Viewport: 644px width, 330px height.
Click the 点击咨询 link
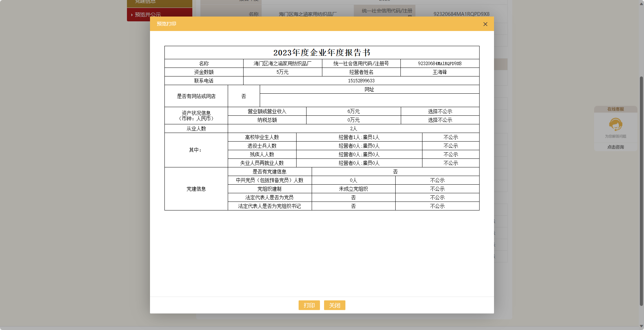click(x=615, y=147)
